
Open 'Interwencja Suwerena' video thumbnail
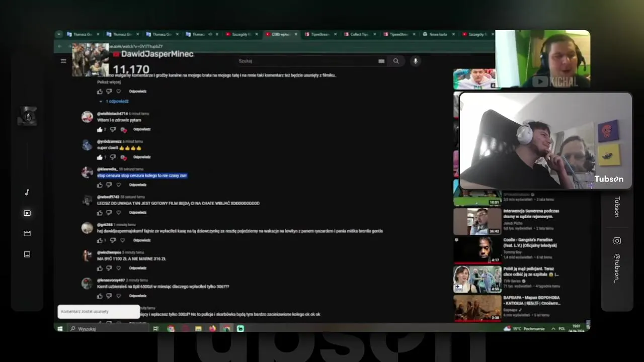tap(477, 222)
